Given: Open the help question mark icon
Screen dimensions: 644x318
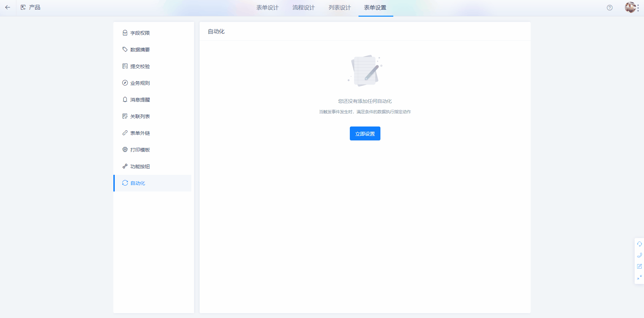Looking at the screenshot, I should (x=610, y=8).
